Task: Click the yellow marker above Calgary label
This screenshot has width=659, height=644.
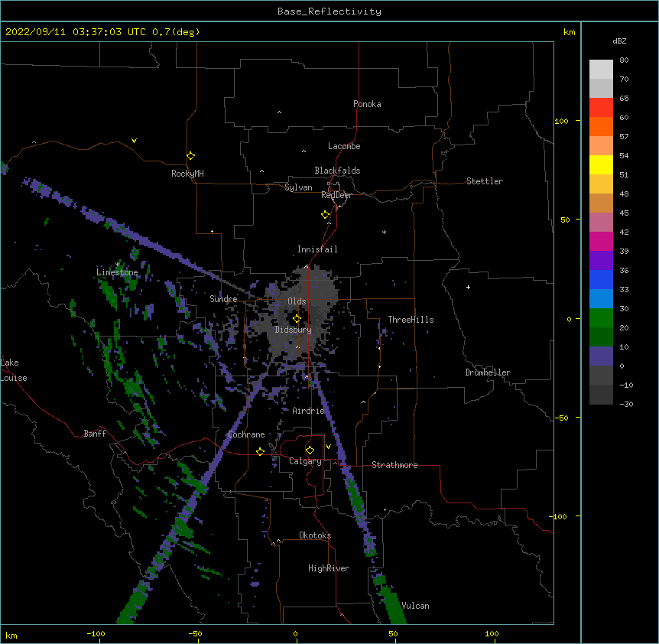Action: pyautogui.click(x=310, y=450)
